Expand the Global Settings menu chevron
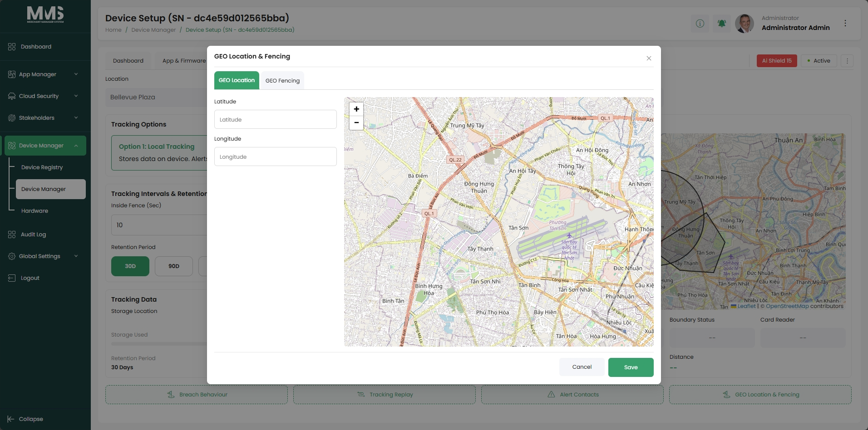Viewport: 868px width, 430px height. pyautogui.click(x=76, y=256)
